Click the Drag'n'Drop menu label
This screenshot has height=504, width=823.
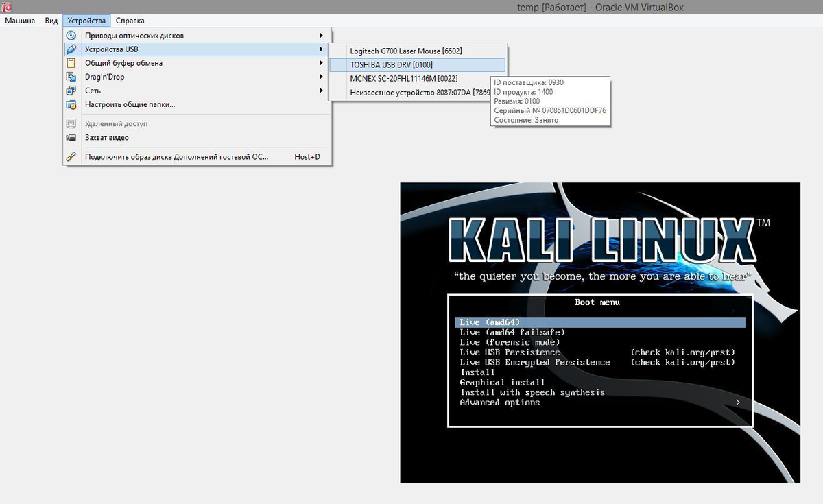[104, 77]
